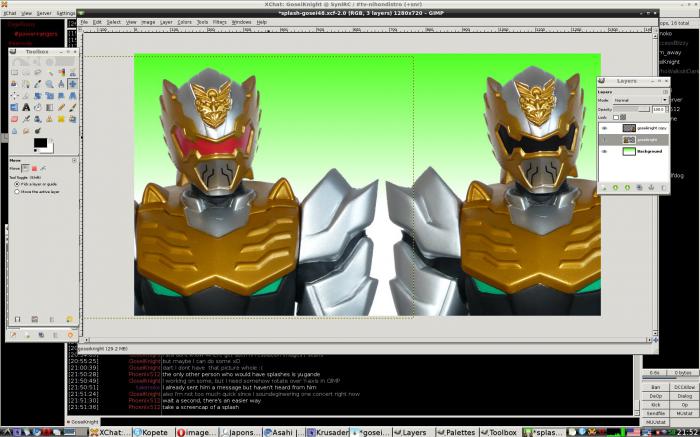This screenshot has height=437, width=700.
Task: Select the Move tool in Toolbox
Action: pyautogui.click(x=73, y=84)
